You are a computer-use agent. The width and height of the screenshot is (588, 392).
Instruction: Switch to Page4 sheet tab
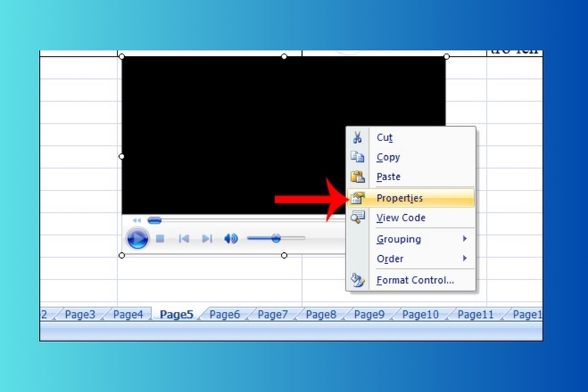(128, 314)
